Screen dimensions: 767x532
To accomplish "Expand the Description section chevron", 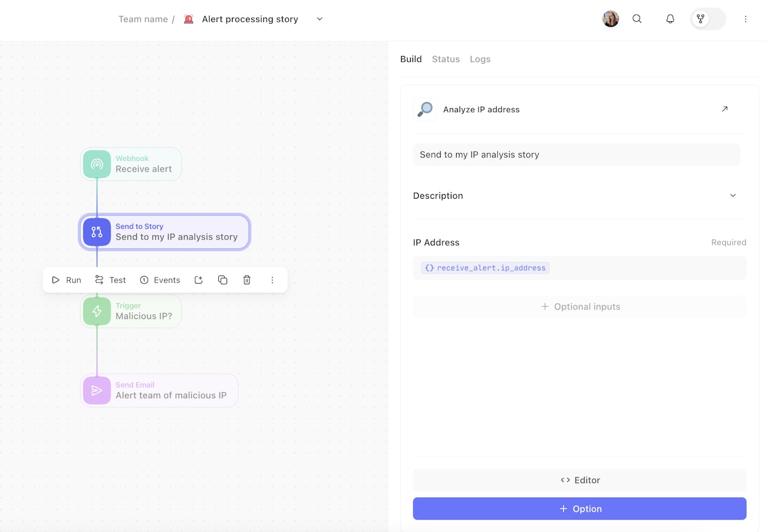I will 733,196.
